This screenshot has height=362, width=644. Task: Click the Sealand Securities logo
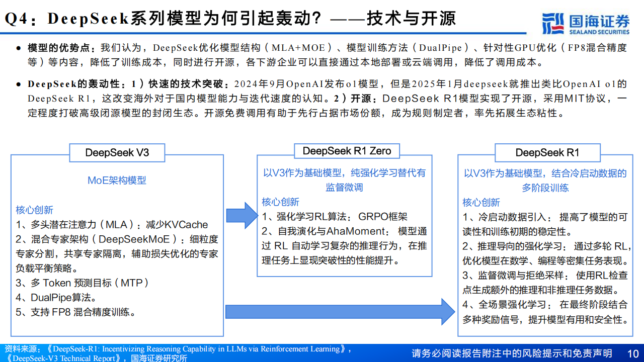[587, 23]
